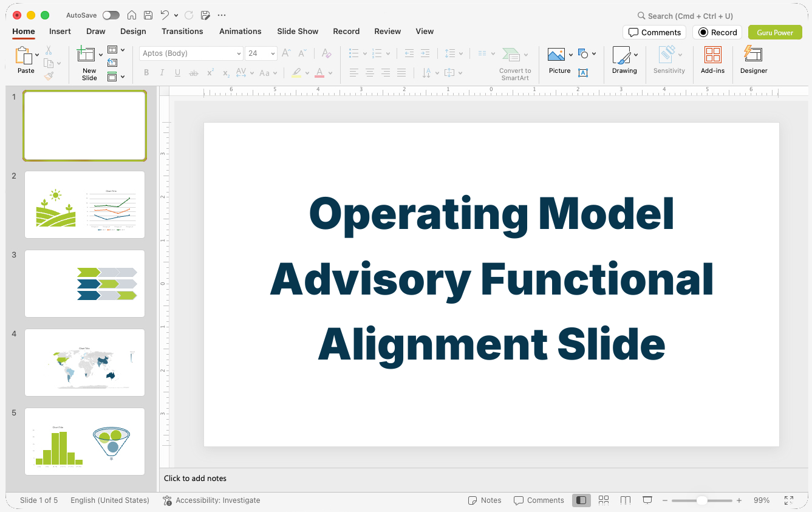Switch to the Design tab
Screen dimensions: 812x512
click(x=133, y=32)
